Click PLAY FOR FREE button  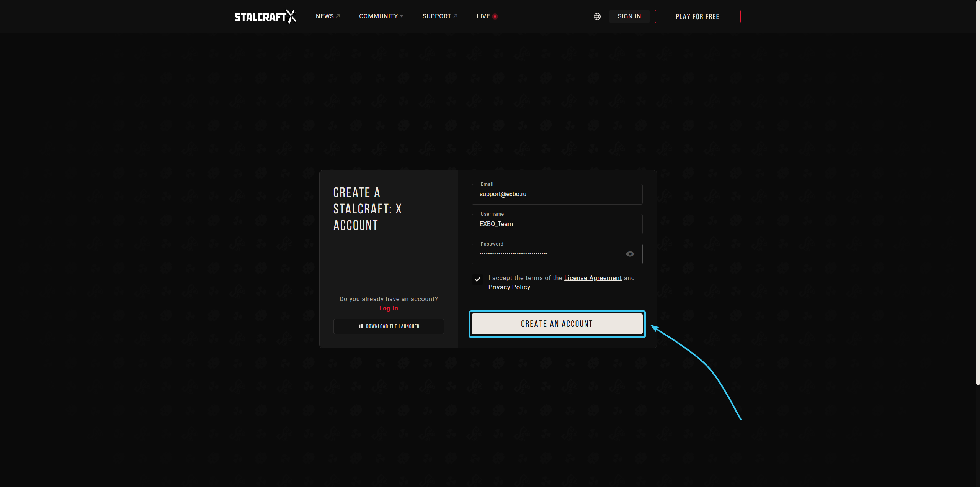coord(697,16)
